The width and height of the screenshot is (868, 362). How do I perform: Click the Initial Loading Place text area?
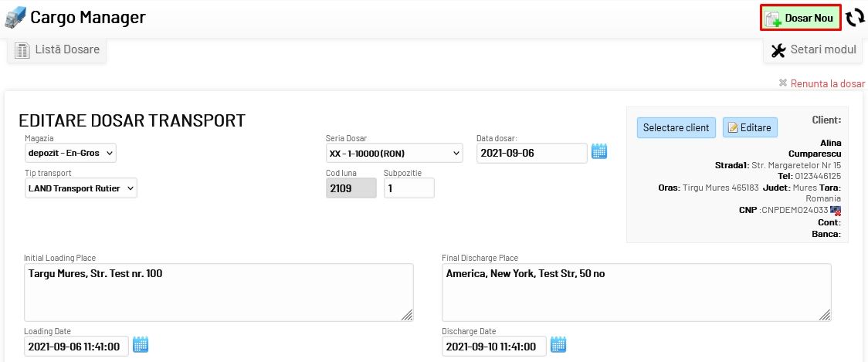219,293
